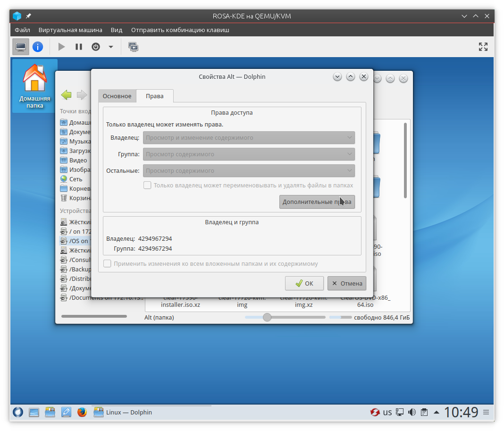Enable 'Применить изменения ко всем вложенным папкам'
Image resolution: width=504 pixels, height=431 pixels.
(x=108, y=264)
